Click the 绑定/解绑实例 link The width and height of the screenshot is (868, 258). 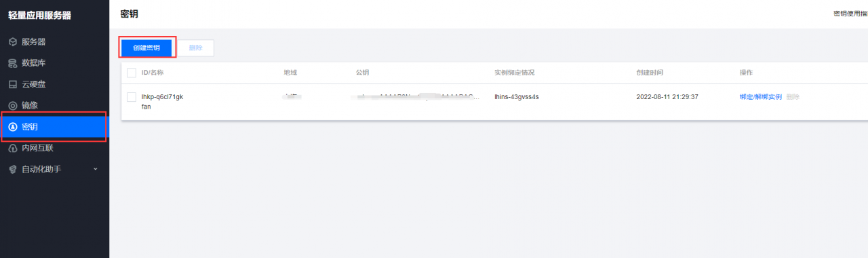pyautogui.click(x=761, y=97)
